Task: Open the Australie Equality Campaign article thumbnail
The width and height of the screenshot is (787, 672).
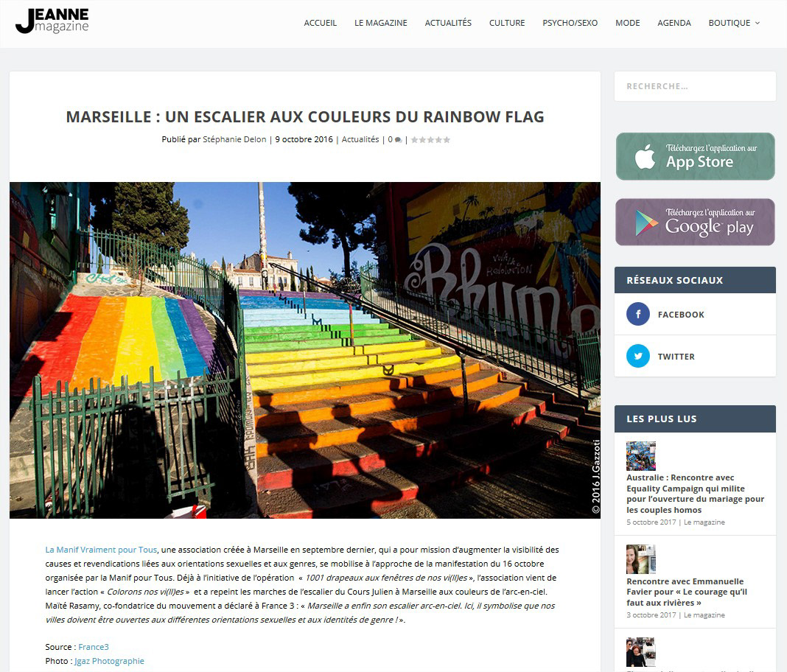Action: [x=641, y=455]
